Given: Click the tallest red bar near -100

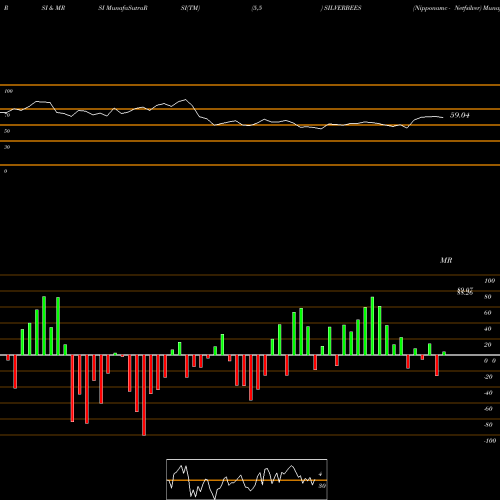Looking at the screenshot, I should point(144,395).
